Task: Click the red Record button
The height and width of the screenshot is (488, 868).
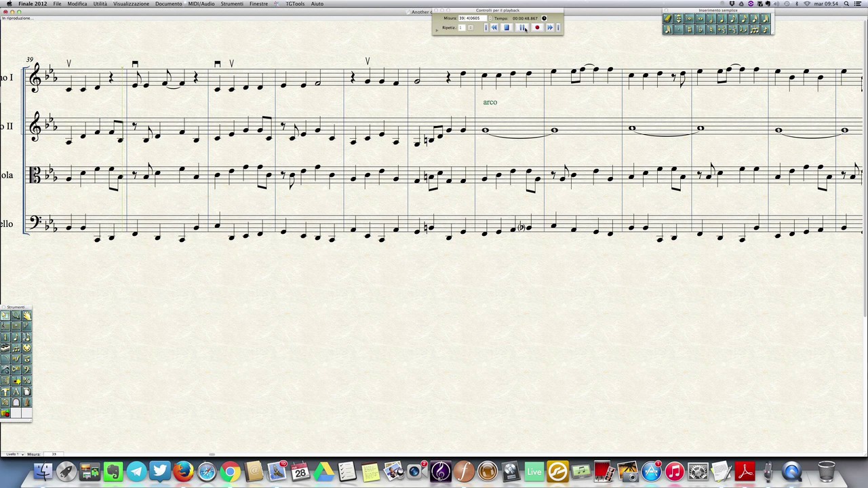Action: [x=537, y=27]
